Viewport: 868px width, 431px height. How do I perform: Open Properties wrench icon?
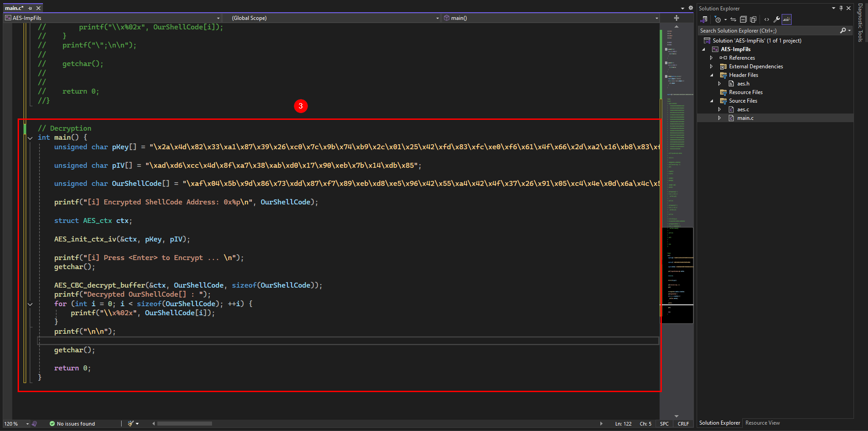(x=777, y=19)
